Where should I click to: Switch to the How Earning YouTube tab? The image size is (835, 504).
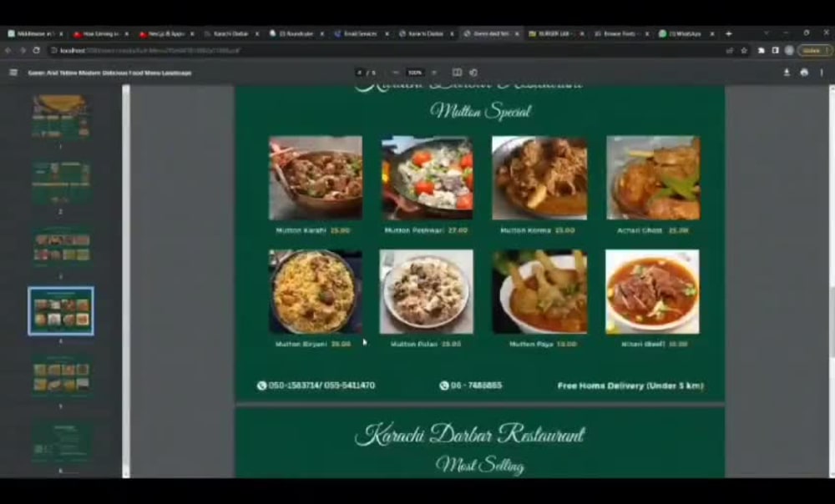pos(100,33)
